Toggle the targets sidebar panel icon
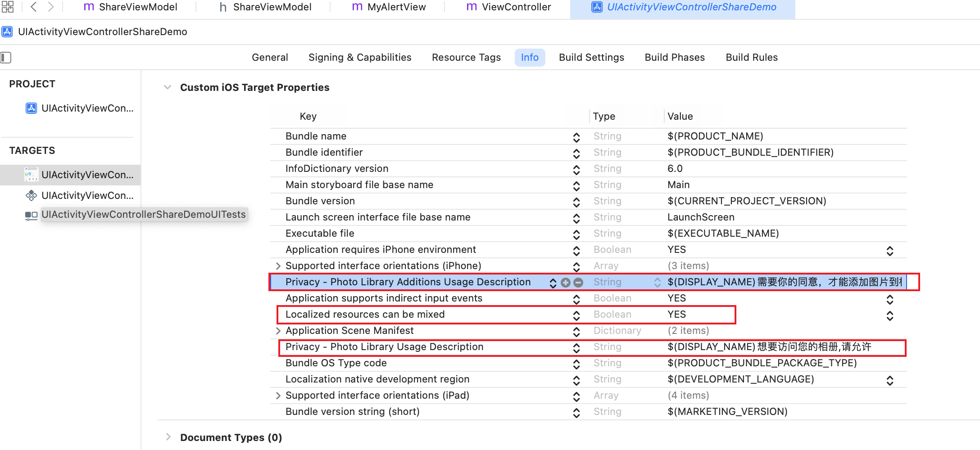980x450 pixels. click(6, 58)
